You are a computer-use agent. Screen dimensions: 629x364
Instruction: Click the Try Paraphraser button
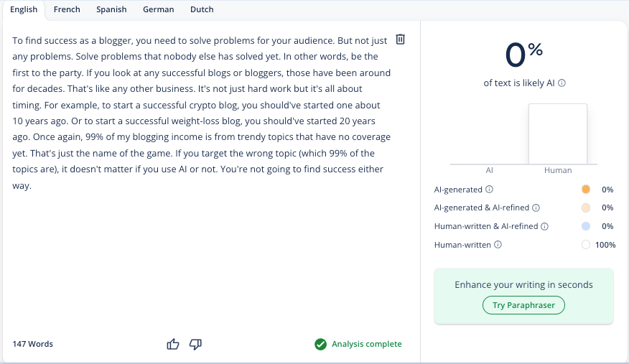pyautogui.click(x=523, y=305)
